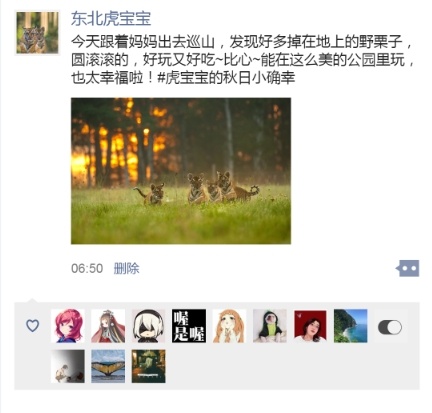Open the 东北虎宝宝 username link
432x413 pixels.
(111, 19)
